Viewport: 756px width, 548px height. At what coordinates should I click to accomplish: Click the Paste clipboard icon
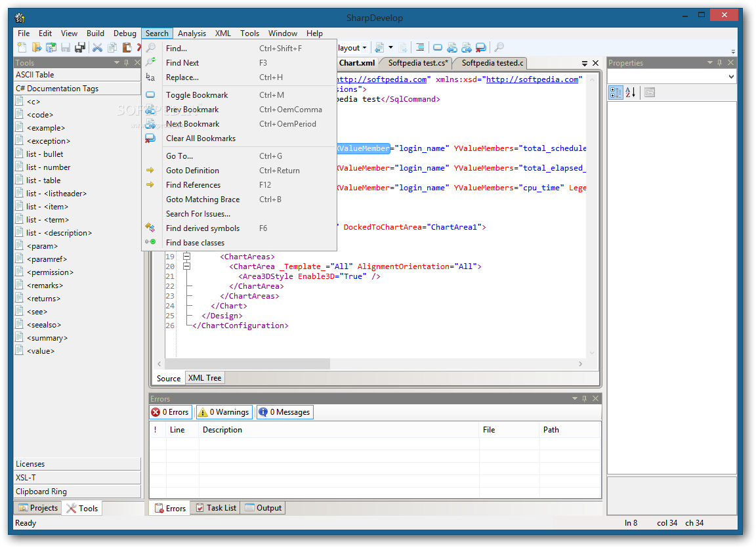(126, 47)
